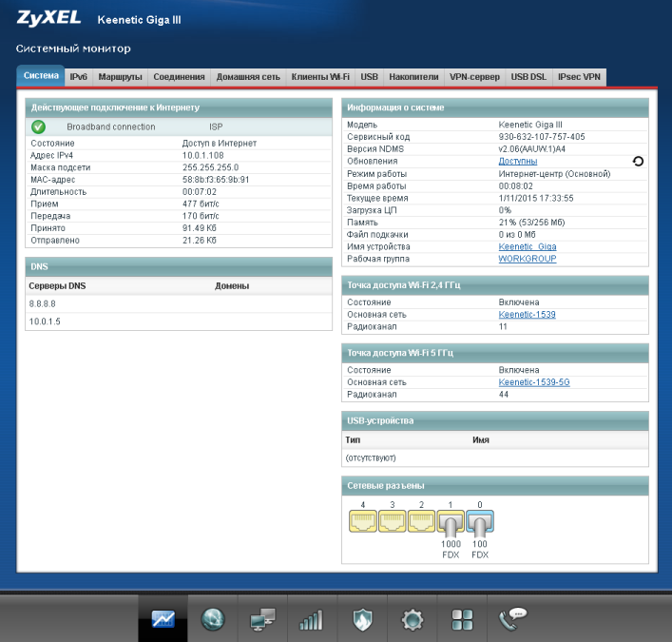The width and height of the screenshot is (672, 642).
Task: Open the VPN-сервер tab
Action: pos(474,77)
